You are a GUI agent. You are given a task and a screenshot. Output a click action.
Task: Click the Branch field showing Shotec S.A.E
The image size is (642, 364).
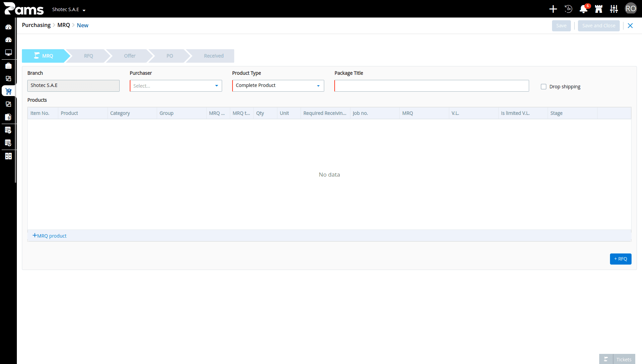[73, 86]
